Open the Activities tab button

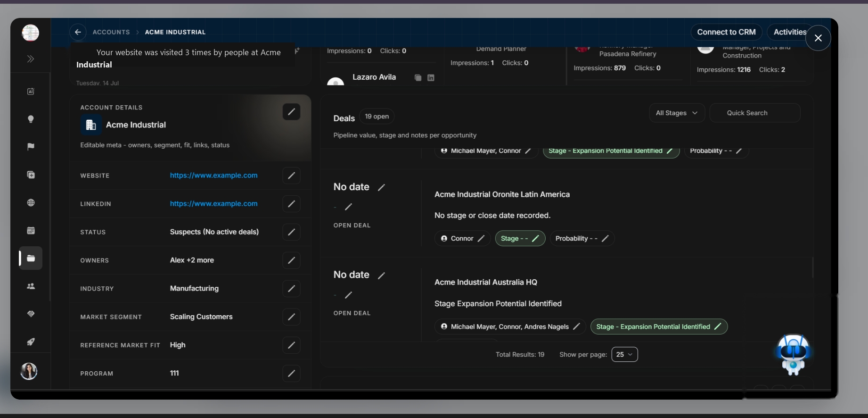tap(790, 32)
